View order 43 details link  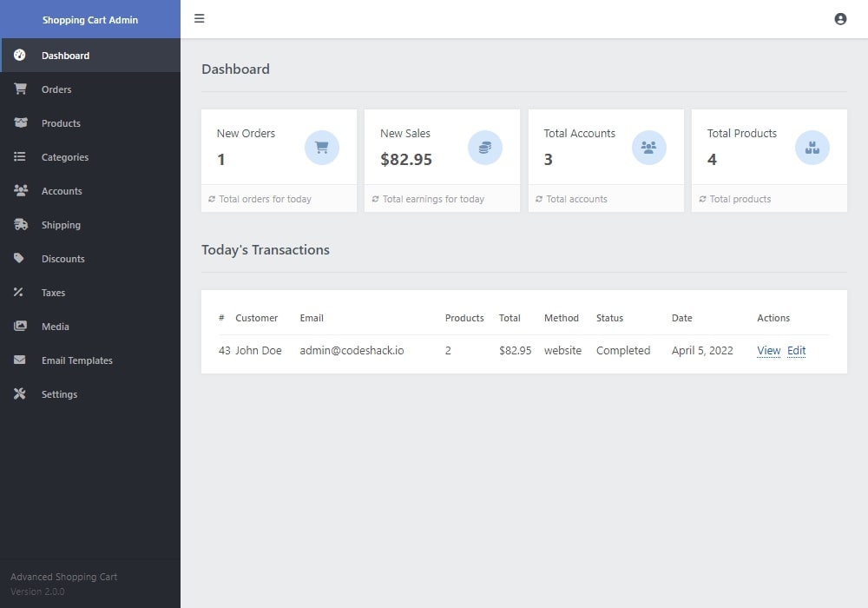(x=768, y=351)
